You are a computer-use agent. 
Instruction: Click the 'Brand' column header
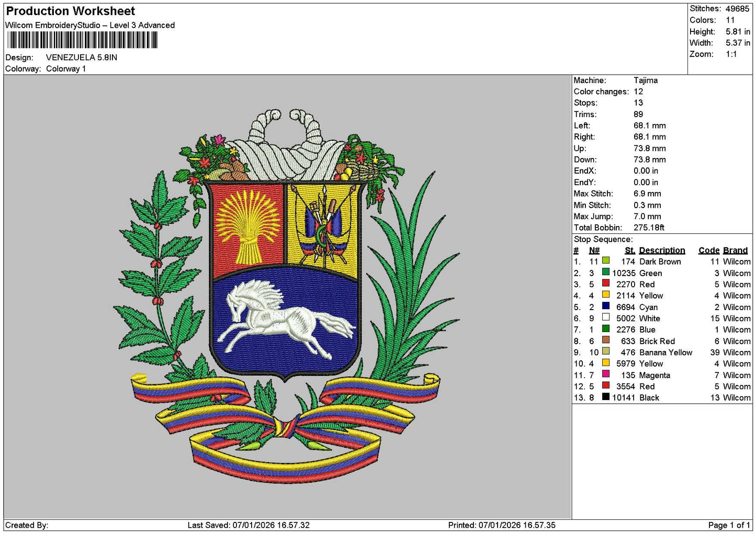click(x=736, y=251)
